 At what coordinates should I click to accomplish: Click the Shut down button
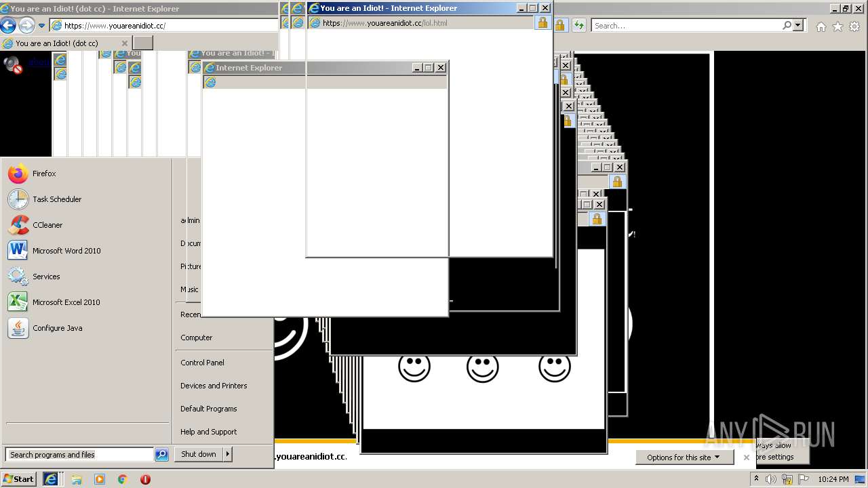pyautogui.click(x=199, y=454)
